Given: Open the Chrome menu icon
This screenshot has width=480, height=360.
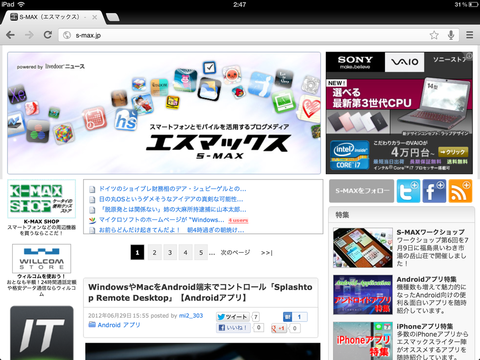Looking at the screenshot, I should click(x=470, y=35).
